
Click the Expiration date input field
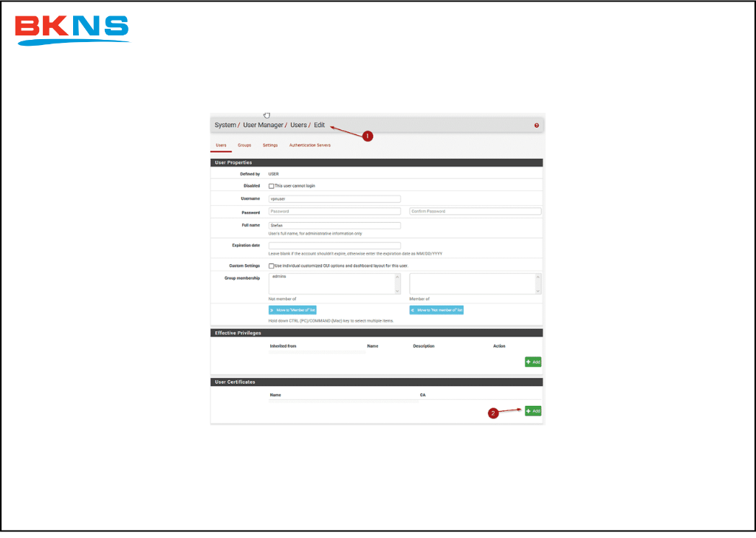pyautogui.click(x=334, y=245)
